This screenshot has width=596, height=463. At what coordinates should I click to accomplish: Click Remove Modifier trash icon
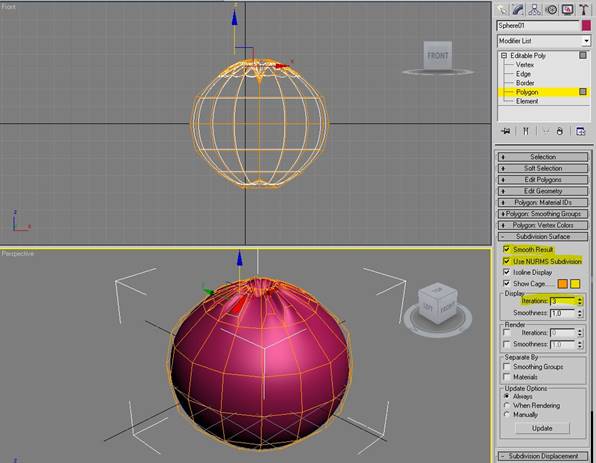[x=560, y=131]
